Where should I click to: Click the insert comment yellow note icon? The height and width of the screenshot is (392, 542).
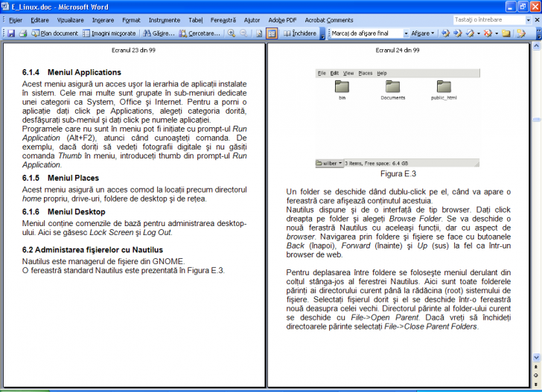pyautogui.click(x=506, y=33)
